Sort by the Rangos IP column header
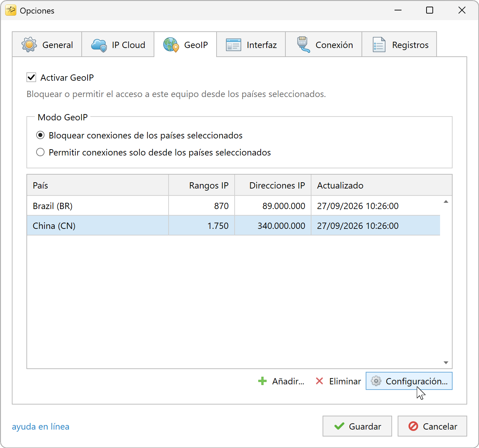 coord(202,185)
